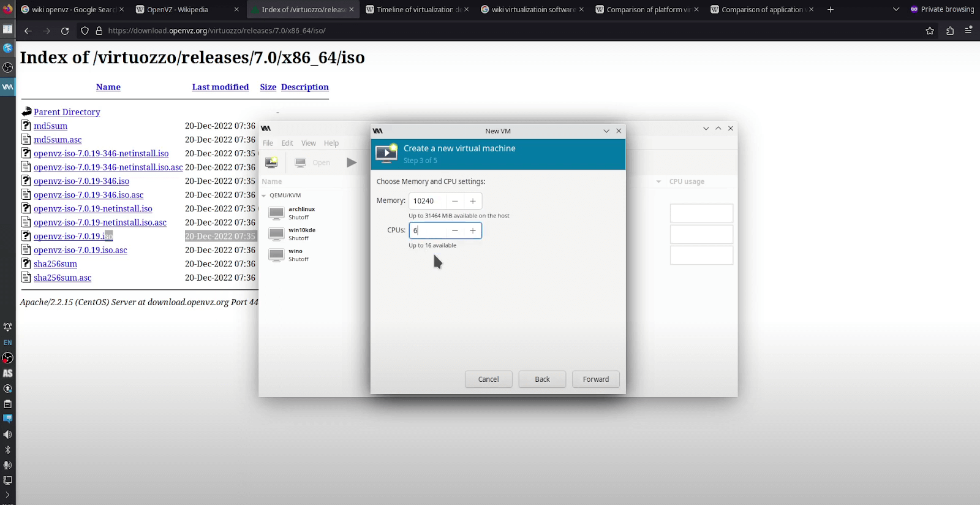Open openvz-iso-7.0.19-346-netinstall.iso link
Screen dimensions: 980x505
[101, 154]
